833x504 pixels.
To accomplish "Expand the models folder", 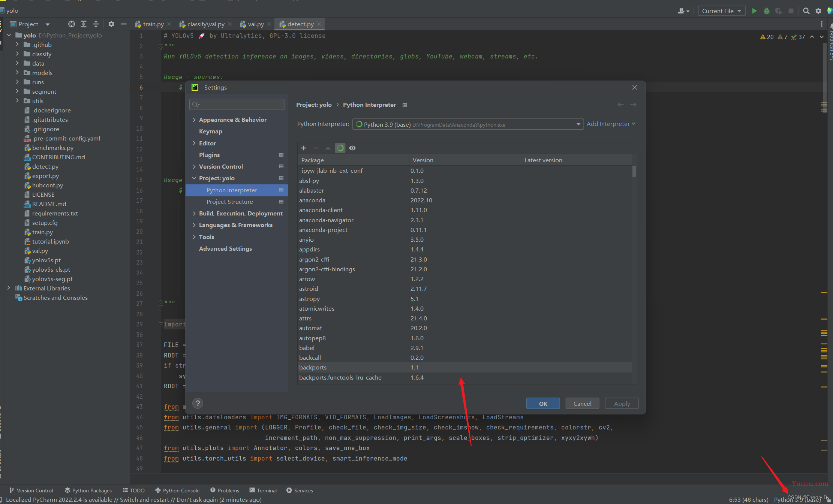I will [x=17, y=72].
